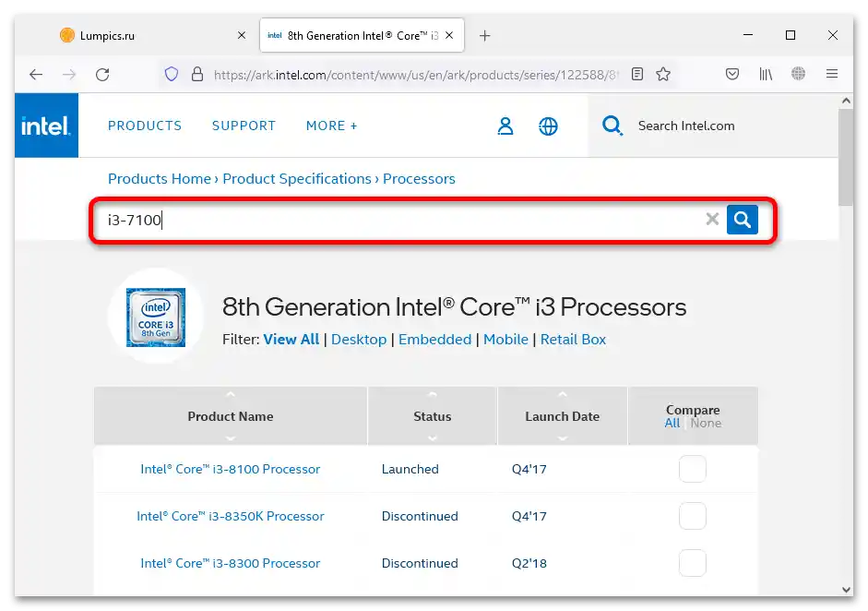The height and width of the screenshot is (611, 868).
Task: Click the Core i3 8th Gen badge image
Action: (156, 317)
